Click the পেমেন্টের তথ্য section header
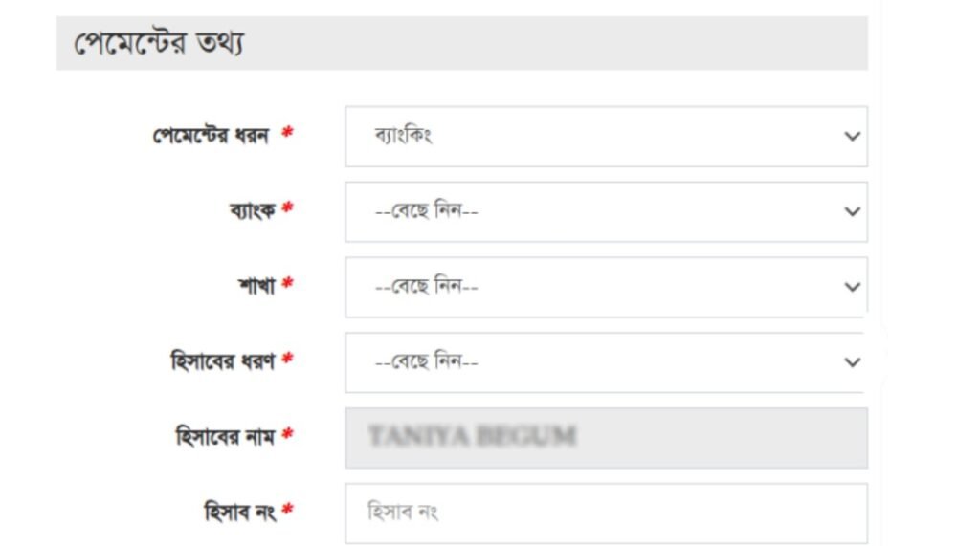 click(158, 43)
